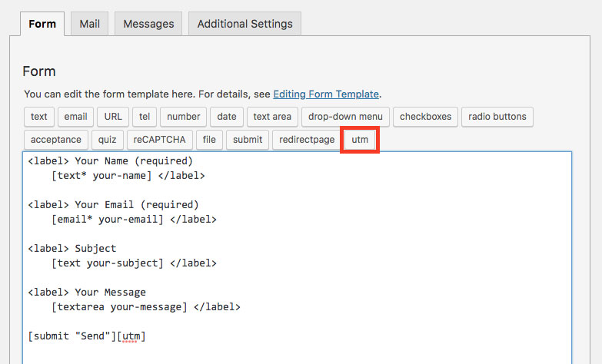Add a date field tag
602x364 pixels.
tap(227, 117)
